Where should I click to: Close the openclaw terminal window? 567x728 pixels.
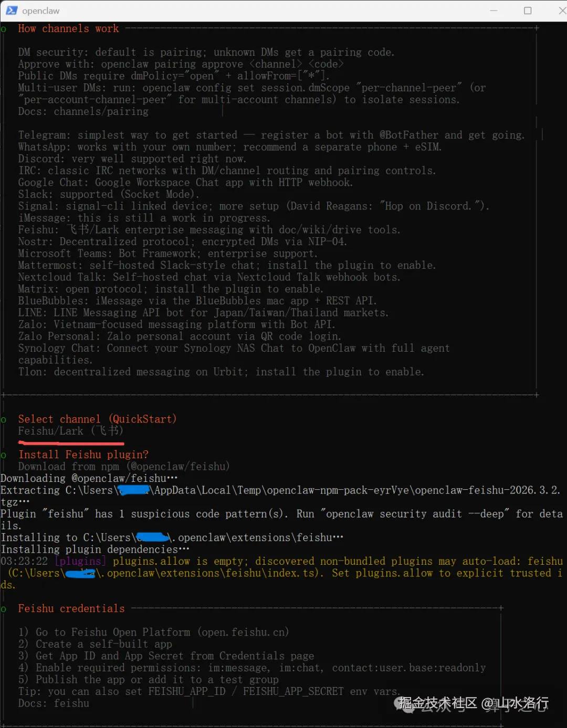pyautogui.click(x=562, y=10)
